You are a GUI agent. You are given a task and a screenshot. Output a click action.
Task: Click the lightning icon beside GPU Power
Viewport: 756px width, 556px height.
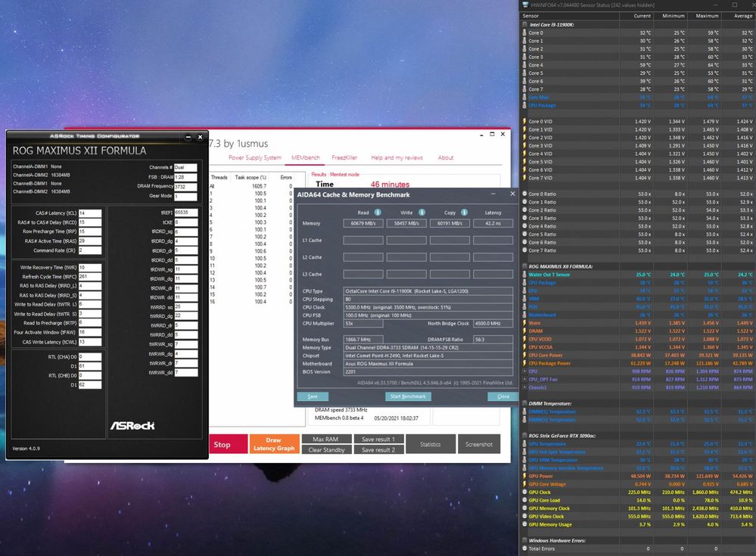(x=524, y=476)
